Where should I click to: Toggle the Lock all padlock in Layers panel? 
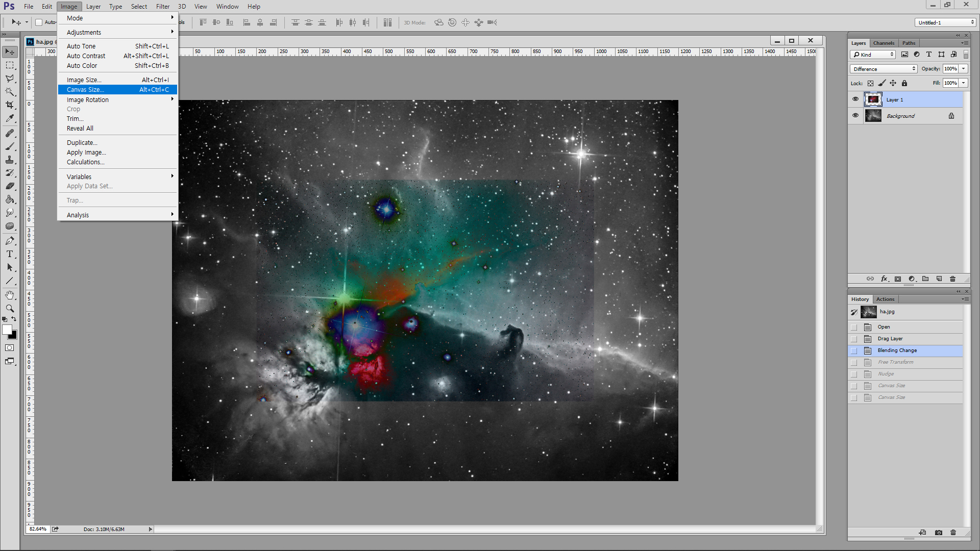click(x=904, y=83)
